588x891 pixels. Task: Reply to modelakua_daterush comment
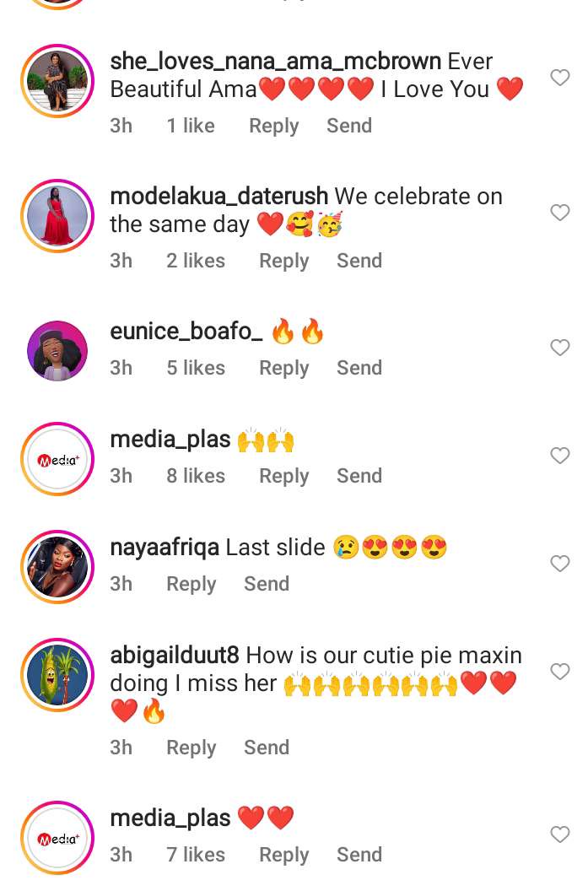pos(284,262)
